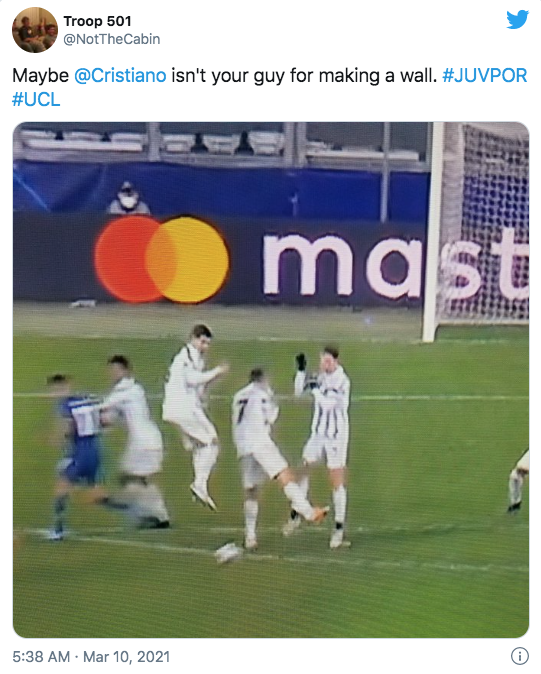Click the masked spectator behind the board

point(128,198)
